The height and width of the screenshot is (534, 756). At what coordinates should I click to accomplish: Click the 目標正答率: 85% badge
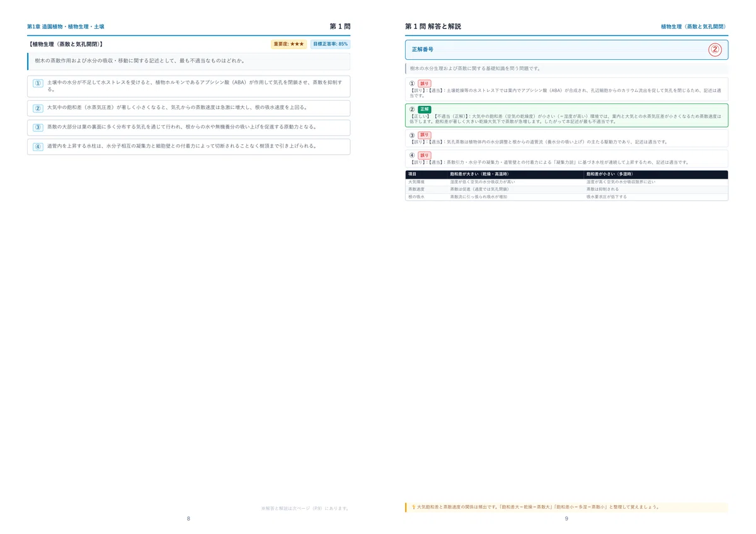pos(330,44)
